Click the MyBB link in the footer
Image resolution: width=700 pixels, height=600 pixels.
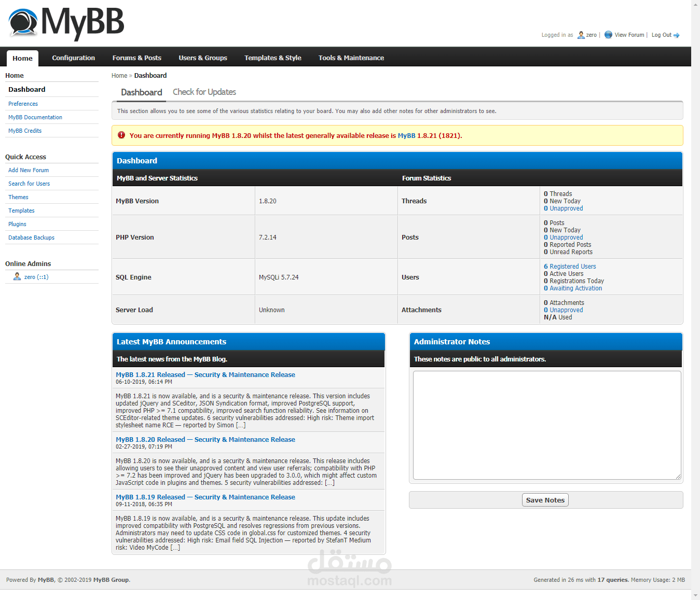pyautogui.click(x=46, y=580)
